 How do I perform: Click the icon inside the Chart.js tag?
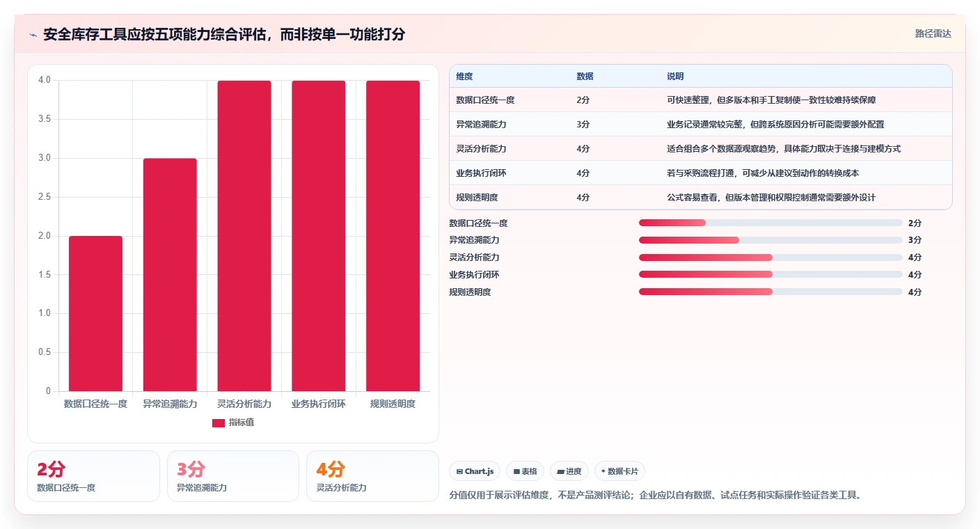[x=459, y=472]
